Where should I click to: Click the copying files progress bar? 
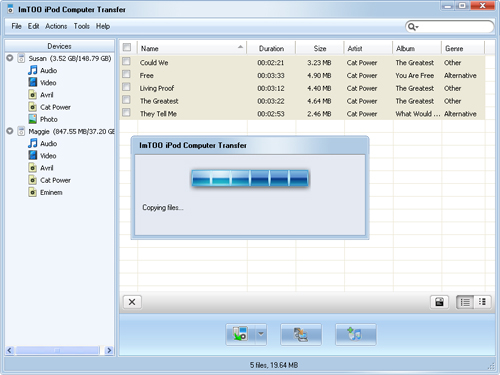pyautogui.click(x=250, y=178)
